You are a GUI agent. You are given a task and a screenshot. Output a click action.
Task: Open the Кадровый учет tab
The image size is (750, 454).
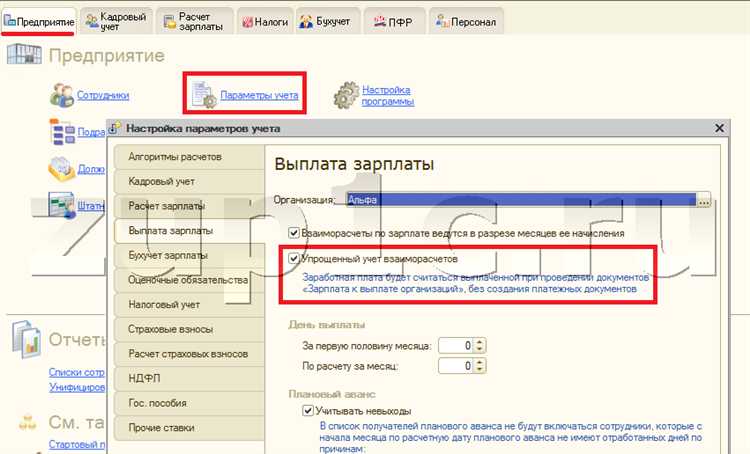click(x=117, y=22)
